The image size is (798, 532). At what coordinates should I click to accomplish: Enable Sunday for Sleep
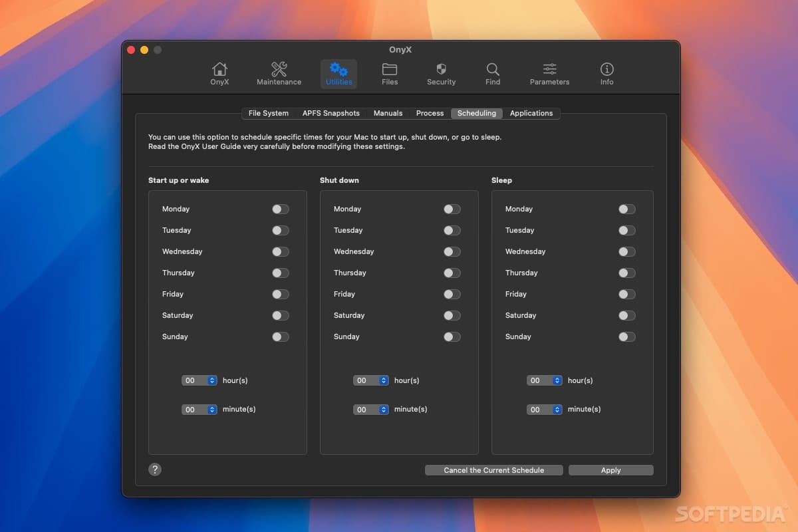click(x=627, y=336)
